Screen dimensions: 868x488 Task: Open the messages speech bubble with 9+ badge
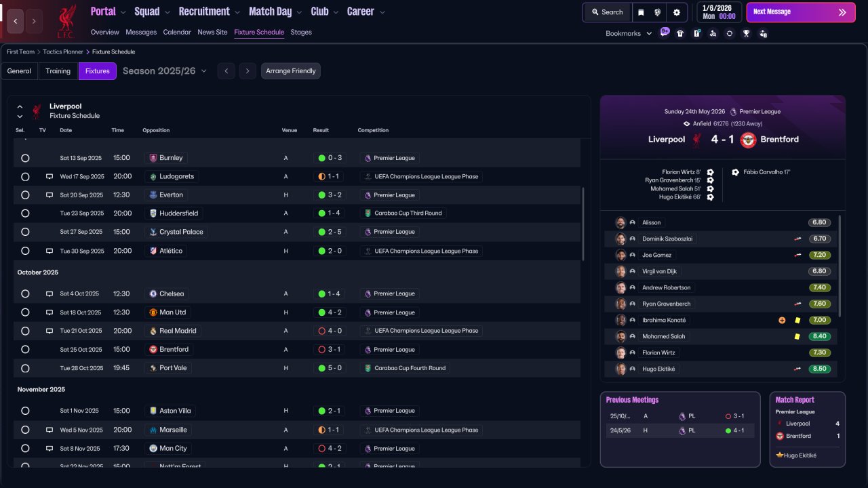click(x=664, y=33)
